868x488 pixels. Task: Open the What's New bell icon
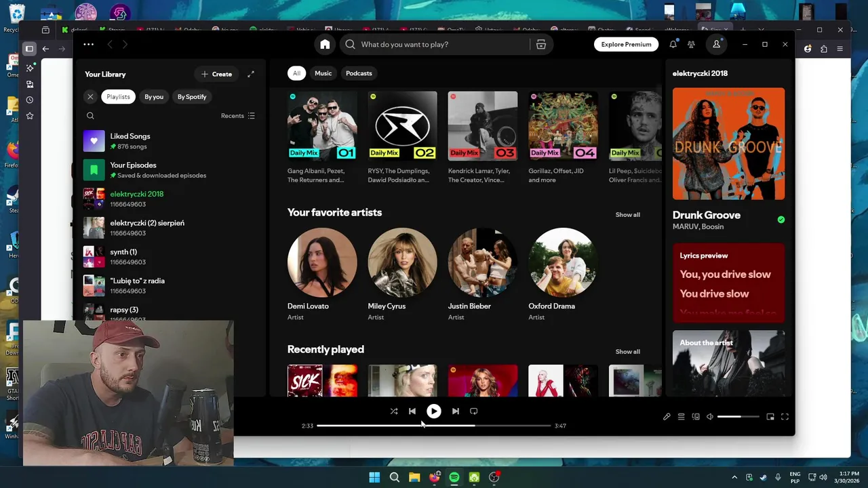point(673,44)
